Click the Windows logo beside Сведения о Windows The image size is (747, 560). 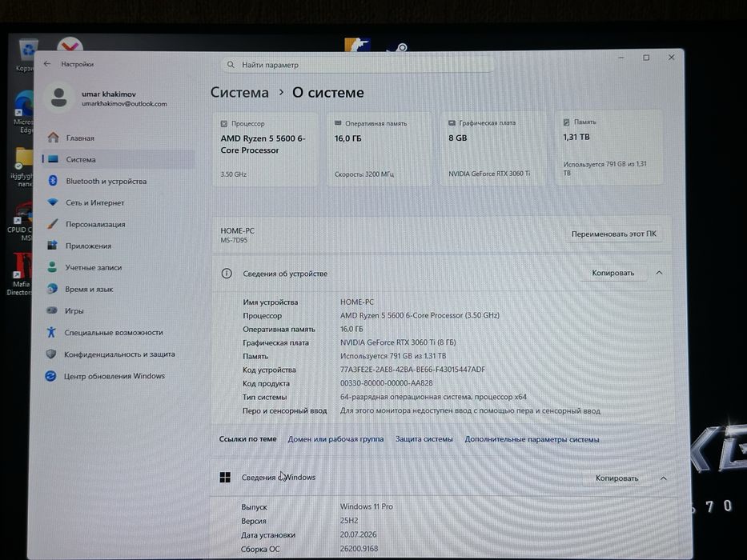(225, 477)
